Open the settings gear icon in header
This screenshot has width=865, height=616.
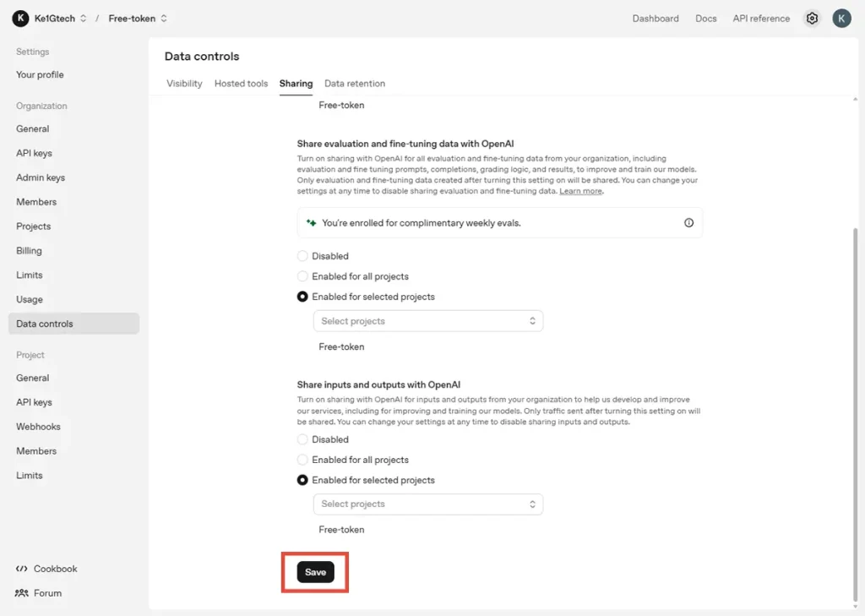point(812,19)
